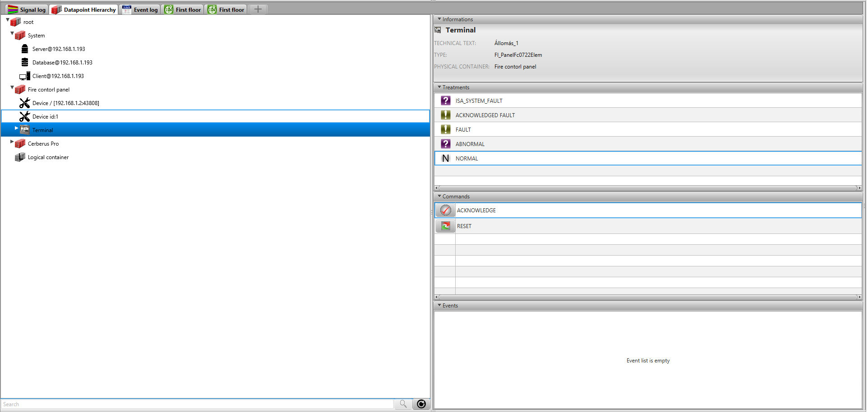Click the Search input field
Screen dimensions: 868x412
(x=197, y=404)
